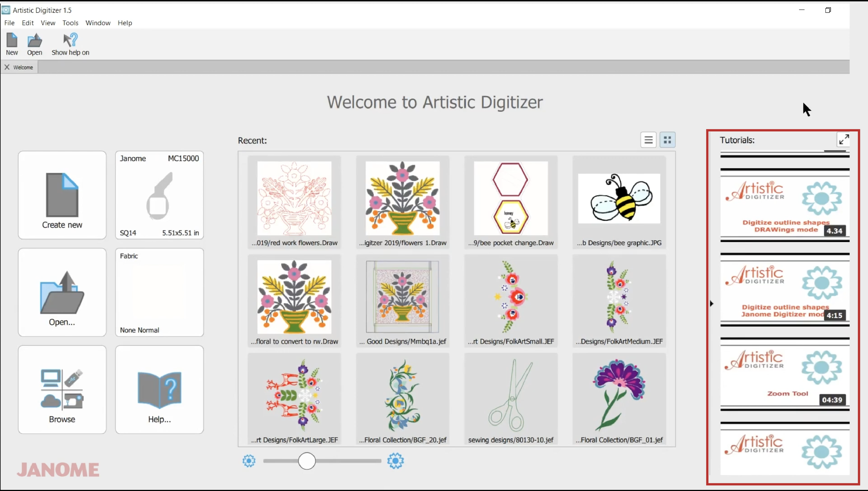
Task: Open Mmbq1a.jef recent design
Action: [x=403, y=301]
